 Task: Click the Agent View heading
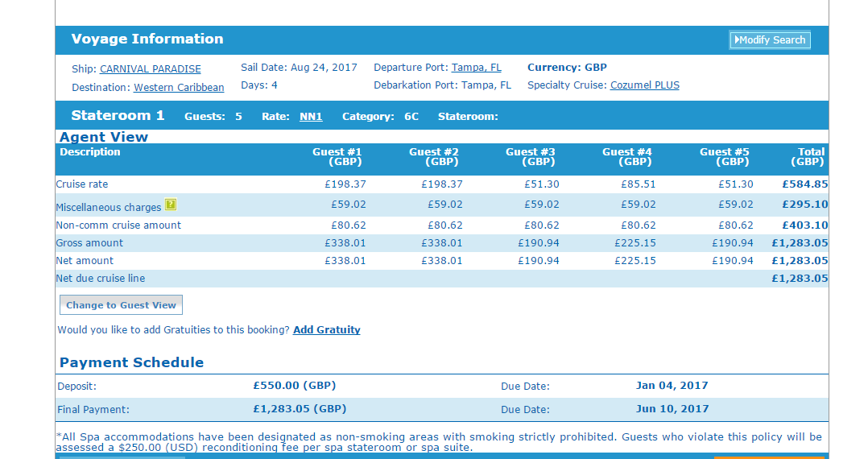[x=104, y=137]
